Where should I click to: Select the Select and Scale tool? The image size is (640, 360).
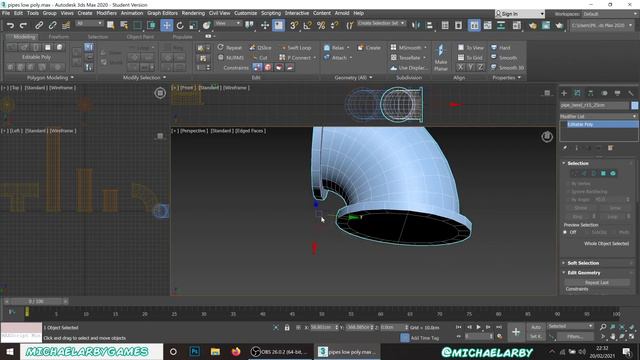(x=193, y=25)
